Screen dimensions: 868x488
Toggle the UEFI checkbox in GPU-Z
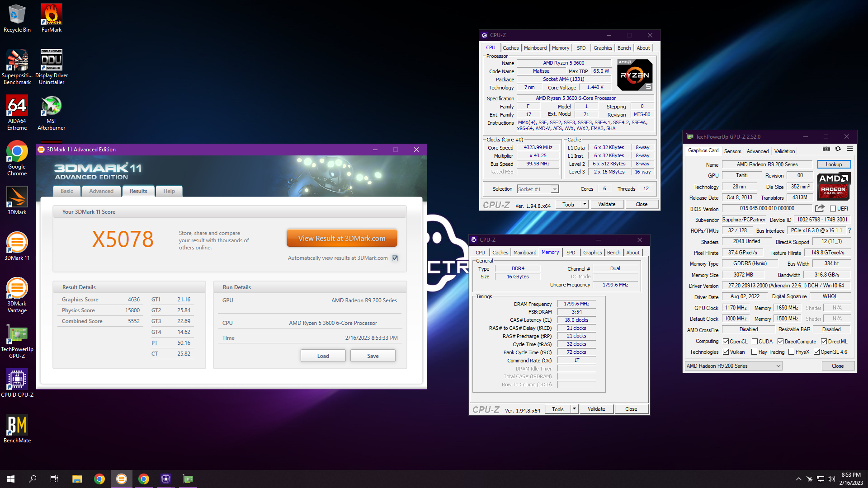(x=833, y=208)
